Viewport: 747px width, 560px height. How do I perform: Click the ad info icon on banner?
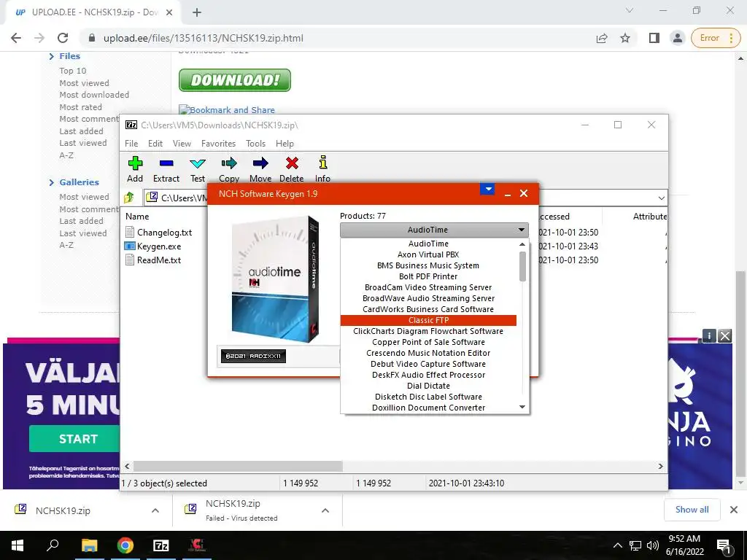(x=709, y=336)
